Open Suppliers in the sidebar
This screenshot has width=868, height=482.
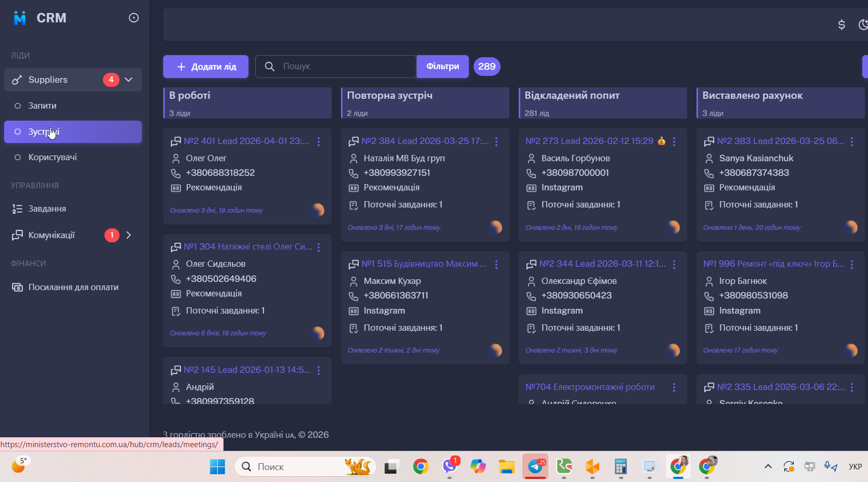[x=73, y=80]
